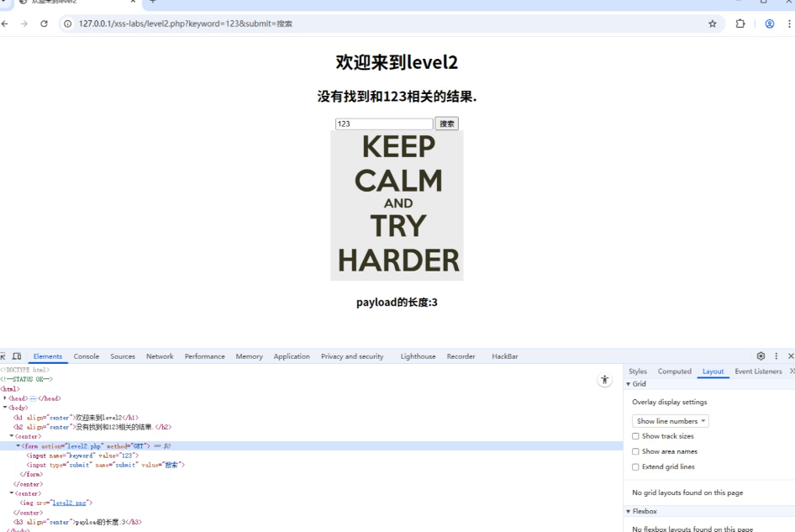The height and width of the screenshot is (532, 795).
Task: Switch to the Network tab
Action: click(160, 356)
